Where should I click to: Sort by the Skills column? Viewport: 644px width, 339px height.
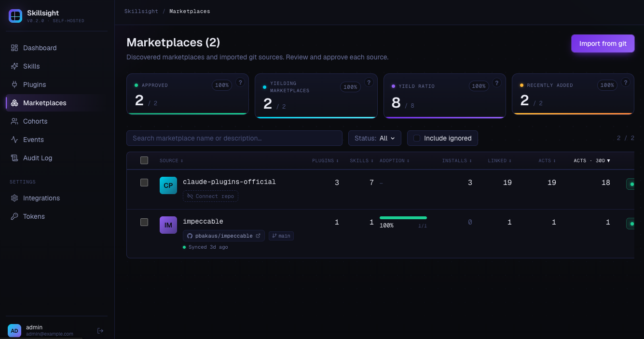pyautogui.click(x=362, y=161)
